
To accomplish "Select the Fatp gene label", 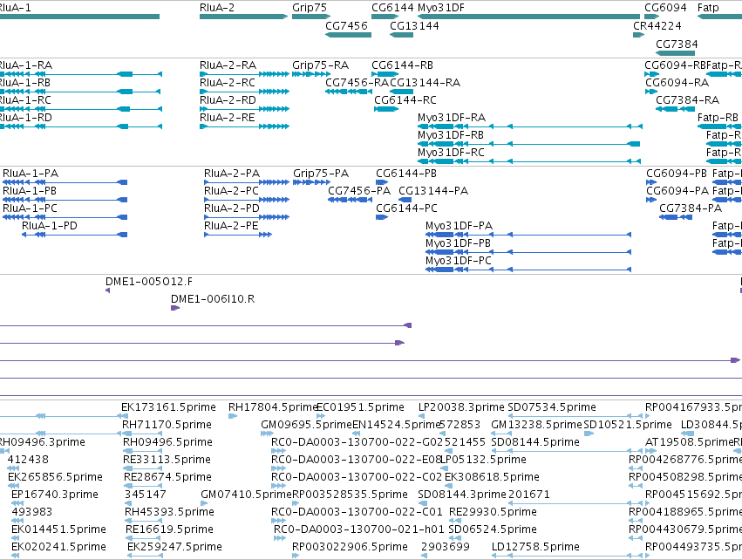I will (x=708, y=8).
